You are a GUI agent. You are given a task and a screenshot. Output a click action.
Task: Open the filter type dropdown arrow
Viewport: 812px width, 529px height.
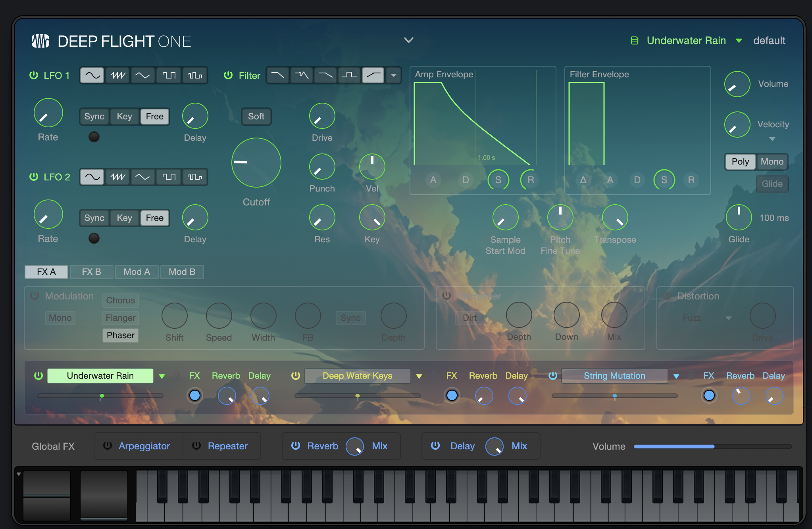(x=393, y=75)
